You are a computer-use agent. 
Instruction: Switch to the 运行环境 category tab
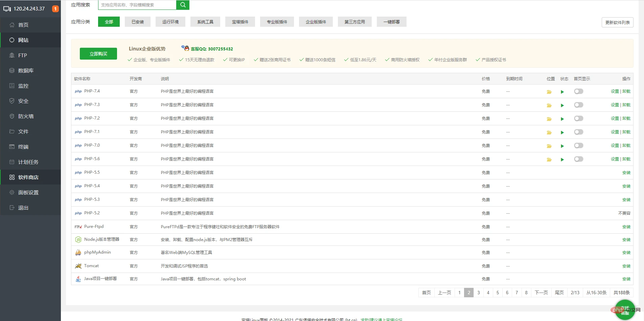point(170,22)
